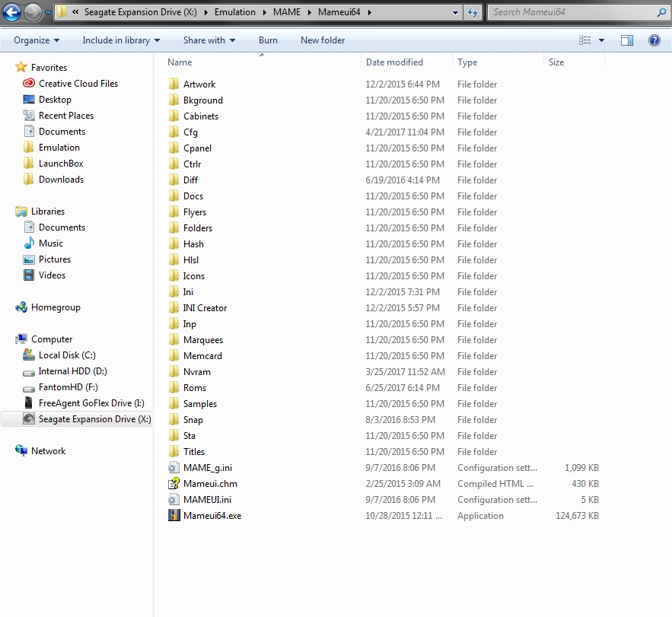
Task: Expand the arrow after MAME breadcrumb
Action: point(309,12)
